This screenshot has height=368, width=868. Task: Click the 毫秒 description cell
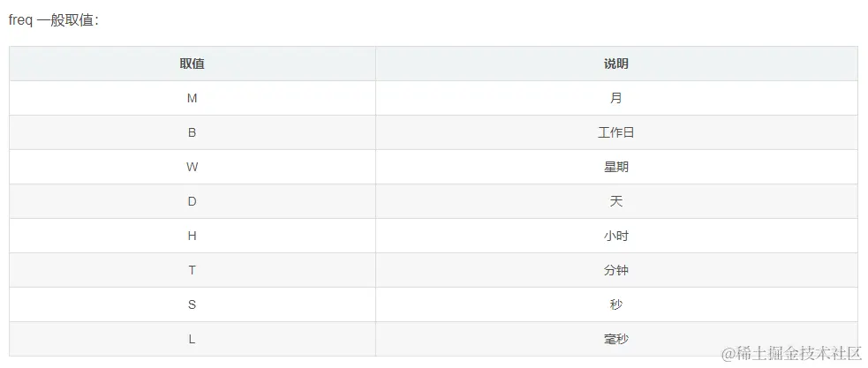point(616,339)
